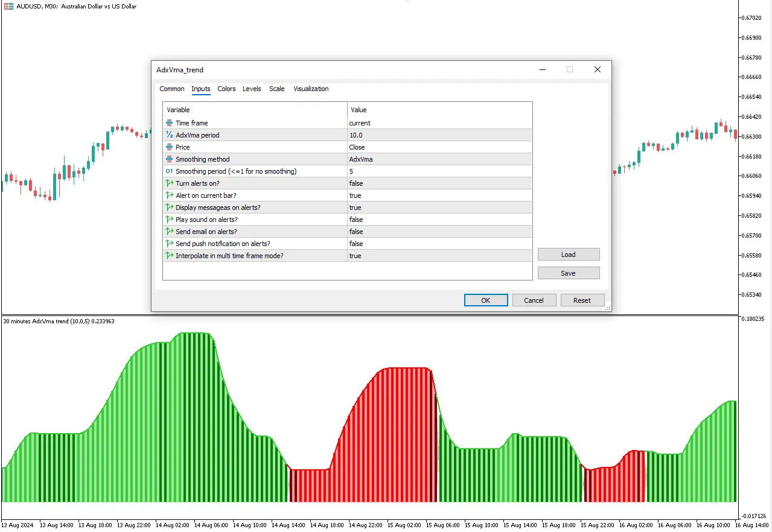Image resolution: width=772 pixels, height=532 pixels.
Task: Click the Time frame row icon
Action: click(169, 123)
